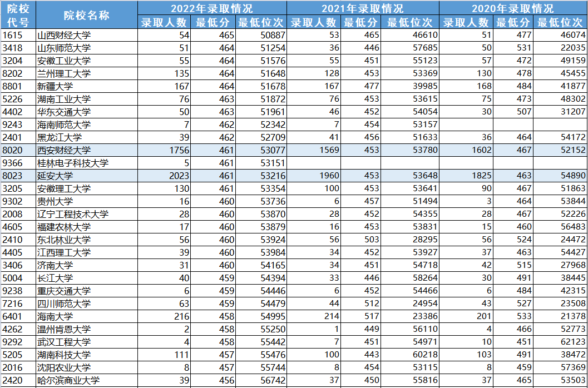
Task: Select 湖南科技大学 cell
Action: 87,355
